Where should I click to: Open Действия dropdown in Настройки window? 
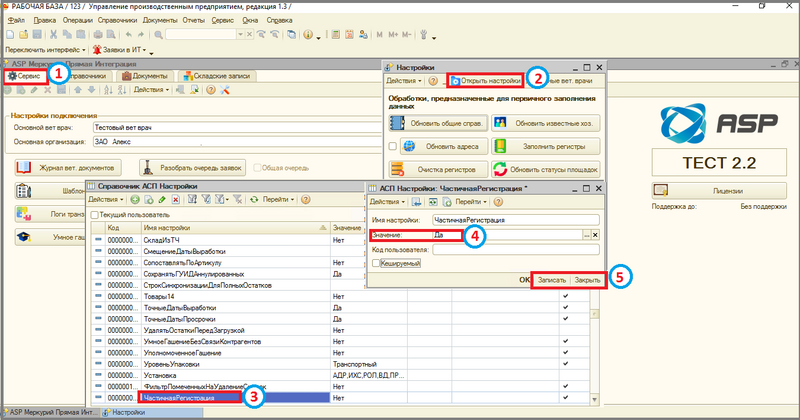pyautogui.click(x=404, y=81)
